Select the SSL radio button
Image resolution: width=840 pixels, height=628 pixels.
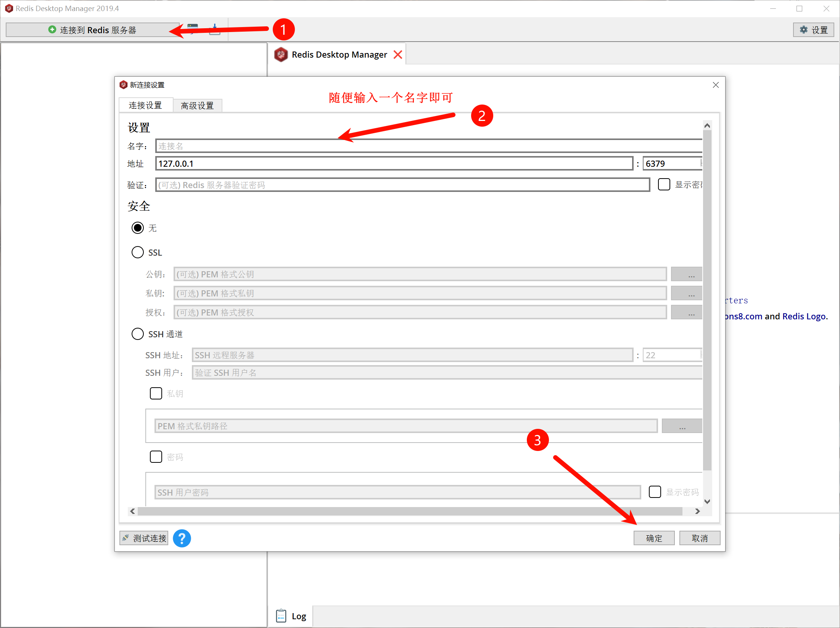tap(137, 252)
